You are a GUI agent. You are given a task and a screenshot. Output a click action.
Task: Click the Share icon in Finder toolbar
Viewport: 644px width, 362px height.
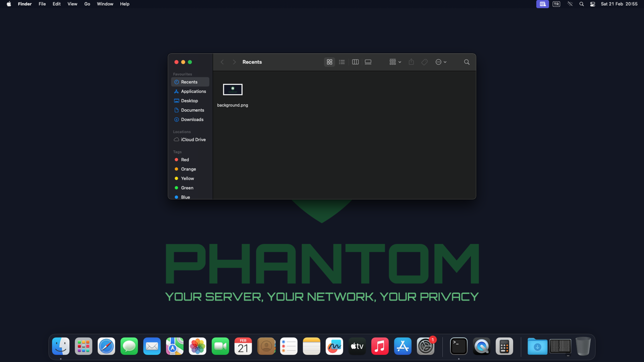(411, 62)
